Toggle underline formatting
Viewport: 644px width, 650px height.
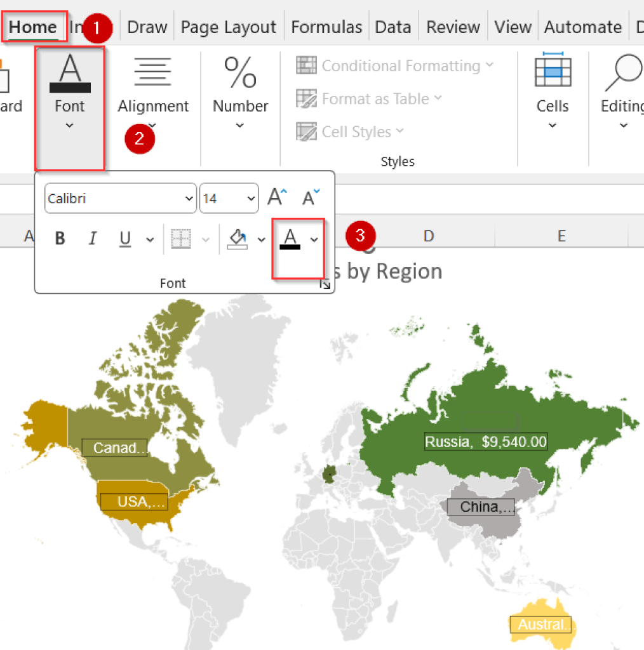point(124,239)
